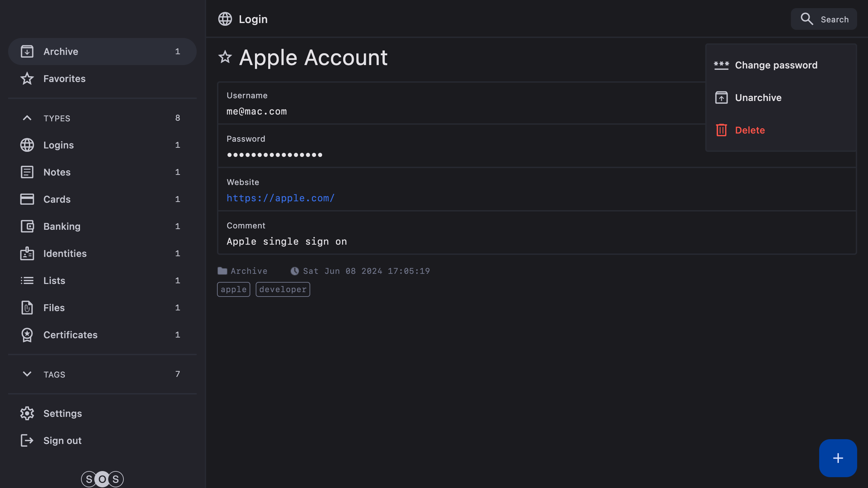Open the Settings gear
Viewport: 868px width, 488px height.
27,413
